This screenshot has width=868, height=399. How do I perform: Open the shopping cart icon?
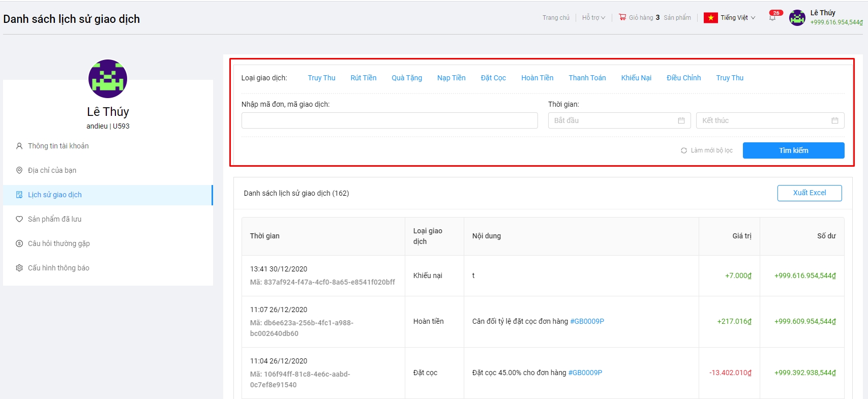tap(622, 17)
